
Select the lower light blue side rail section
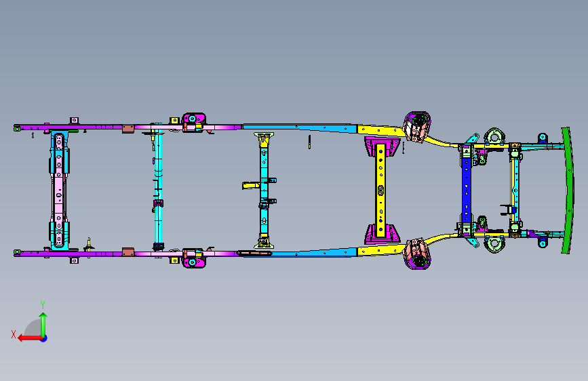[x=313, y=252]
